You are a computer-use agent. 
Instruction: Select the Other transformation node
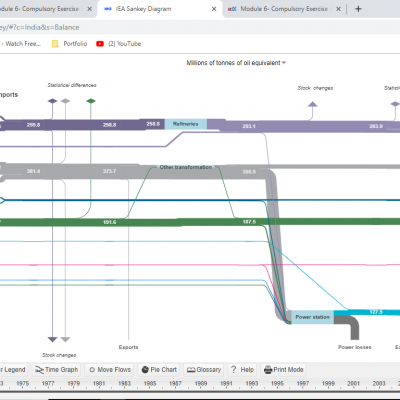coord(186,167)
